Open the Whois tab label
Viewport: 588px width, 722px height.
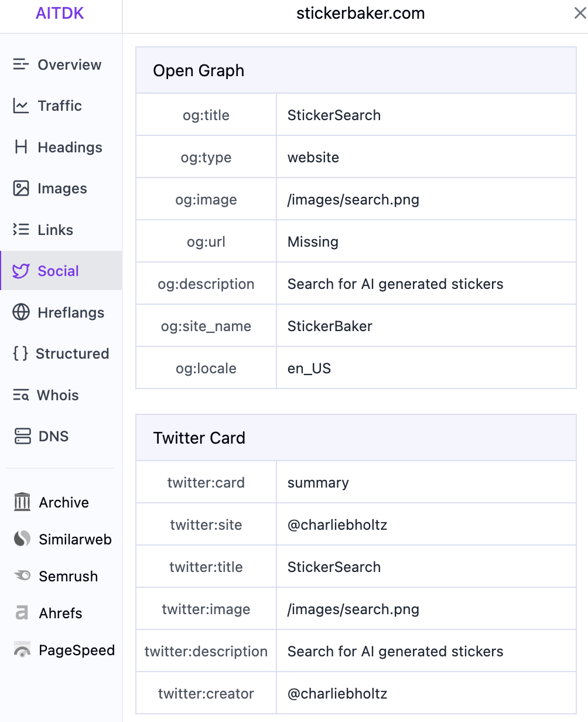(57, 395)
